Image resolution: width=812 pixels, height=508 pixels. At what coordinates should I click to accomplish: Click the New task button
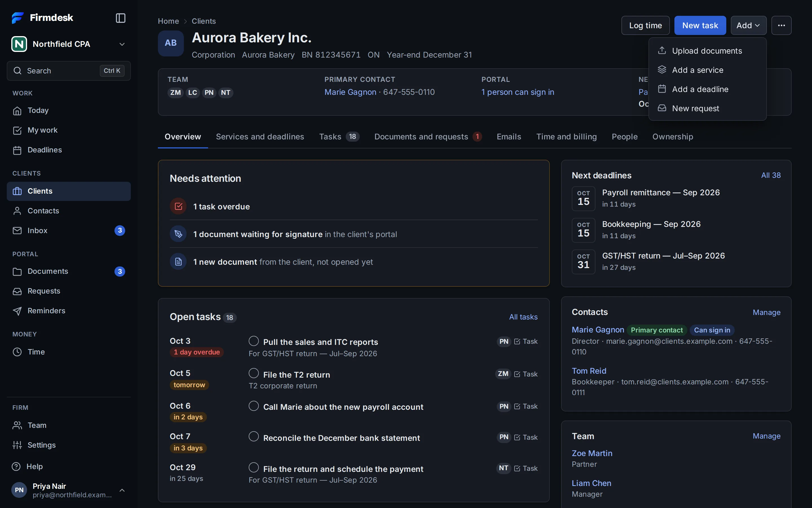click(x=700, y=25)
